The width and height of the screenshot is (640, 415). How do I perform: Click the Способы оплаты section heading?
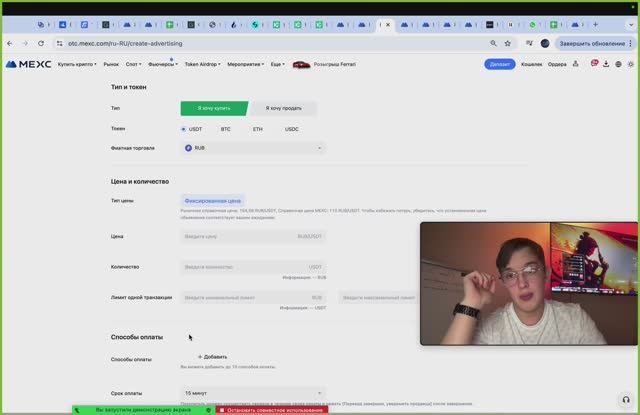(x=137, y=337)
